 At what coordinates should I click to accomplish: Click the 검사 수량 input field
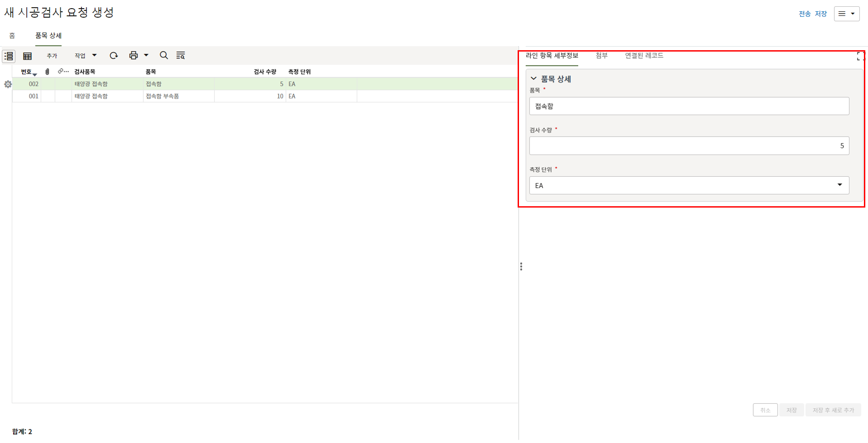(x=689, y=146)
